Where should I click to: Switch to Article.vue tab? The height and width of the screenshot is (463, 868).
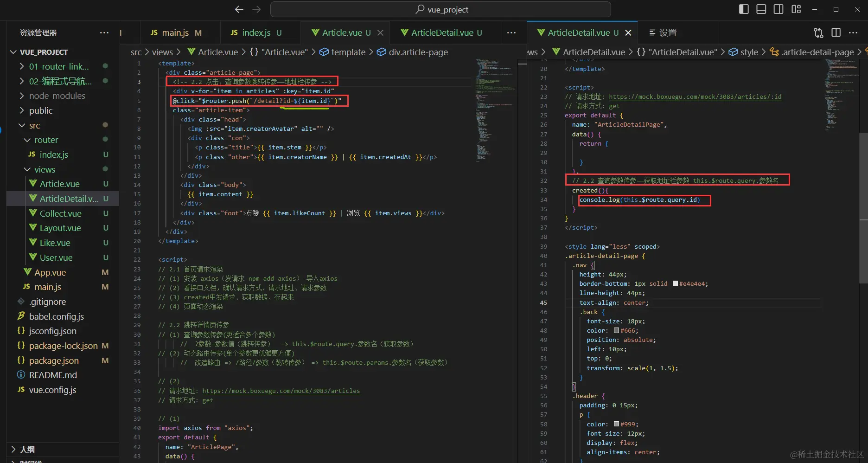coord(345,32)
